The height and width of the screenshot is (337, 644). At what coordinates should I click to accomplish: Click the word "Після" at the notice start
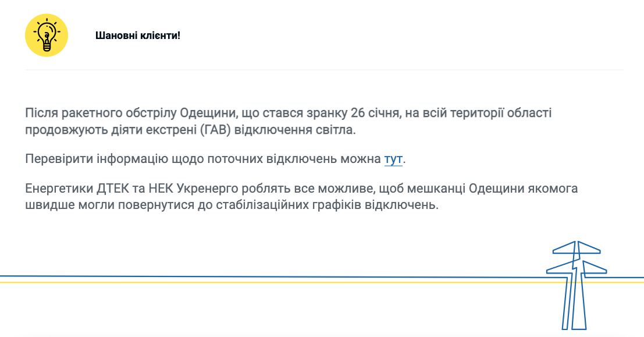[x=40, y=112]
